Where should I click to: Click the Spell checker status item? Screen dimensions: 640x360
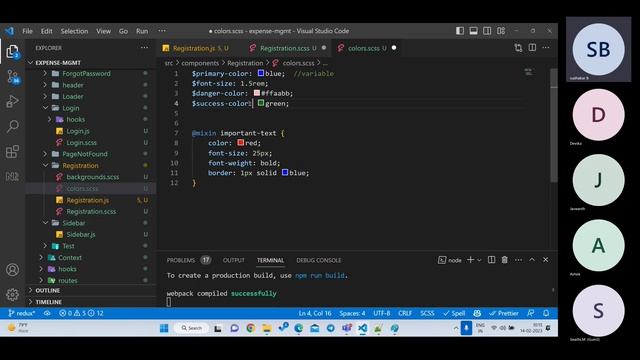[x=454, y=313]
